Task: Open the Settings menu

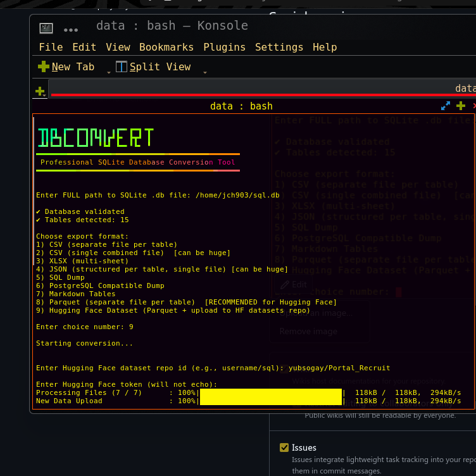Action: click(279, 47)
